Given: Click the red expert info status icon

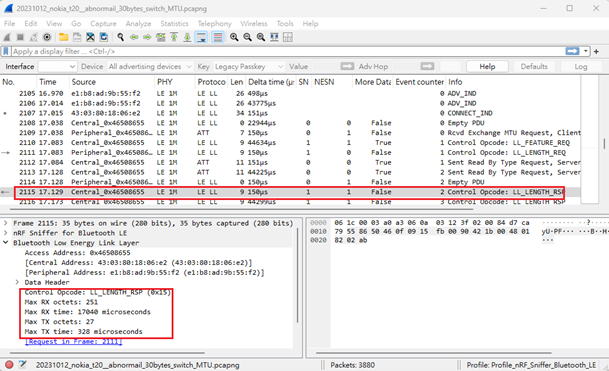Looking at the screenshot, I should point(9,365).
